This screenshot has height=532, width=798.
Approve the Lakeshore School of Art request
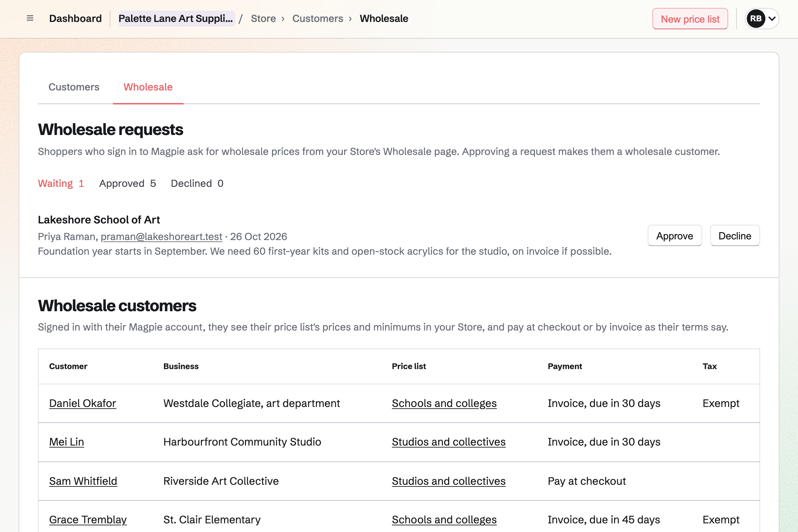click(x=675, y=236)
